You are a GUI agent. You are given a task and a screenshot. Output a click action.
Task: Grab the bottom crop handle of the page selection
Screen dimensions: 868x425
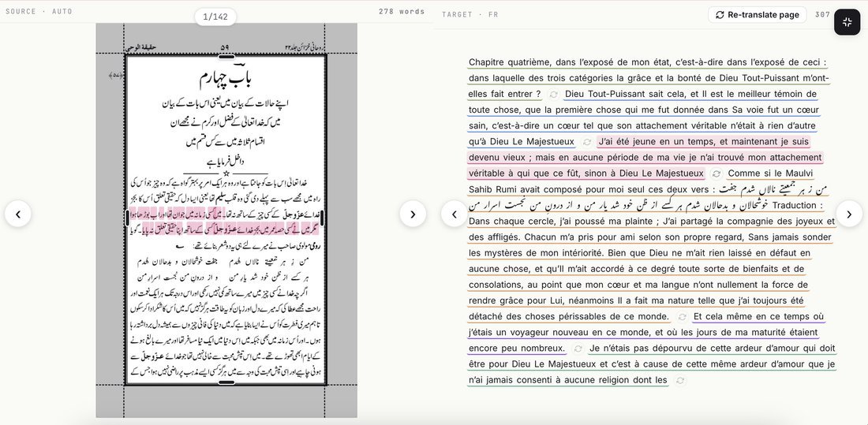[x=226, y=382]
